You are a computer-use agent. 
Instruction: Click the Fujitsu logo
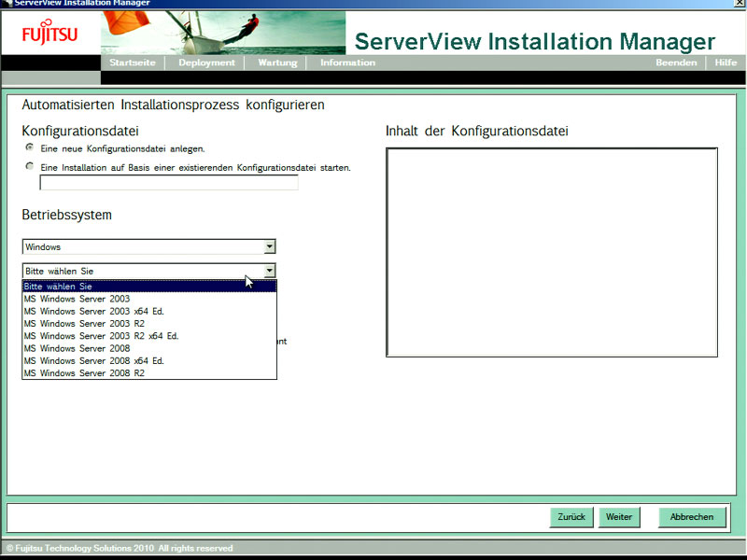pyautogui.click(x=49, y=32)
